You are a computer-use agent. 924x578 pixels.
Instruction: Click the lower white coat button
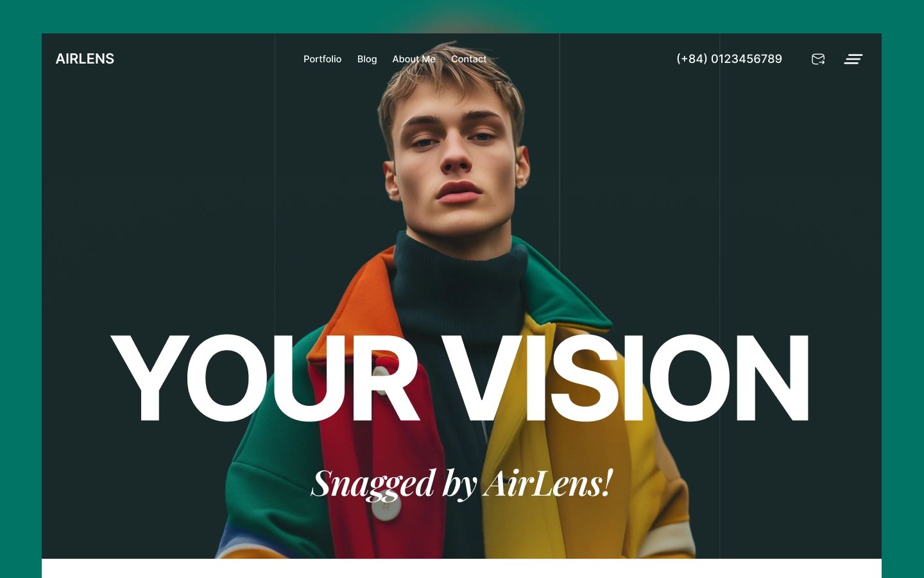(x=386, y=509)
